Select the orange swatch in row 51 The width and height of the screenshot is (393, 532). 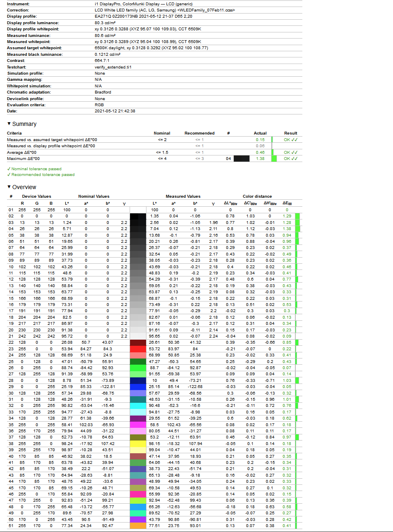pos(138,526)
